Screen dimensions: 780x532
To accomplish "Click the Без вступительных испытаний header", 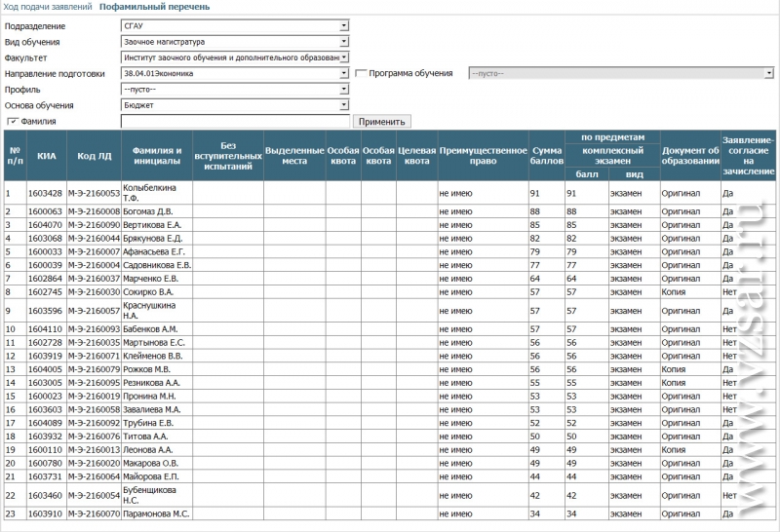I will point(228,156).
